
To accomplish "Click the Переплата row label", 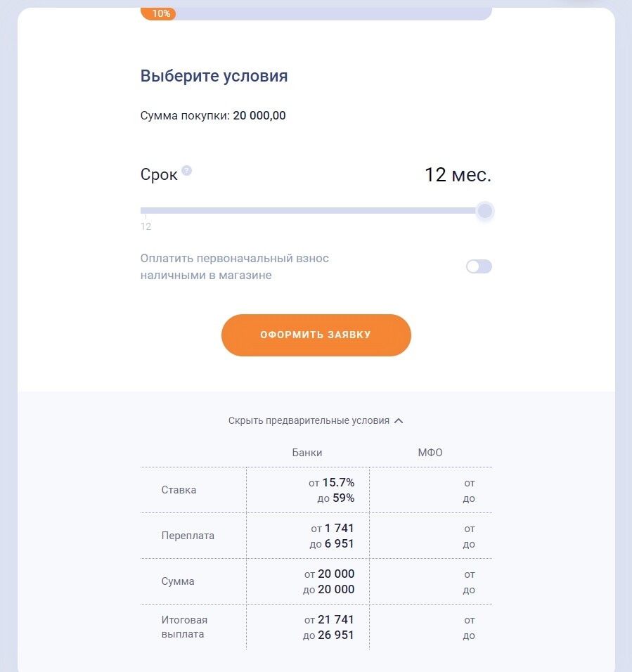I will [x=188, y=536].
